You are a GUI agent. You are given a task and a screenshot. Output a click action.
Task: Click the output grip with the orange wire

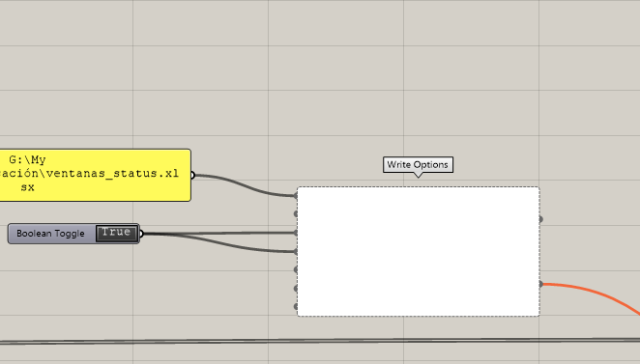pos(540,284)
